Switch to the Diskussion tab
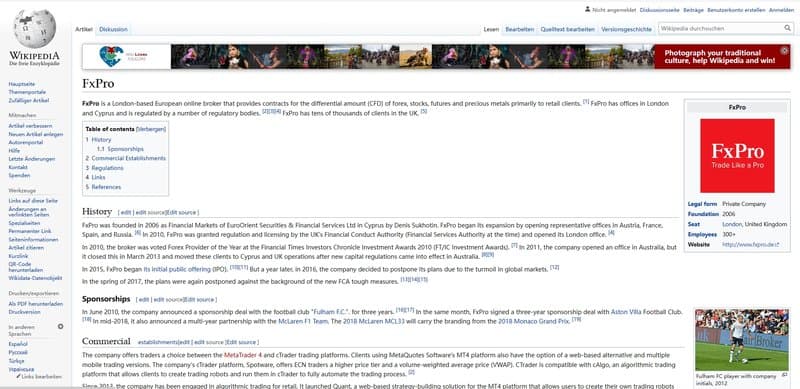The height and width of the screenshot is (389, 800). (113, 30)
